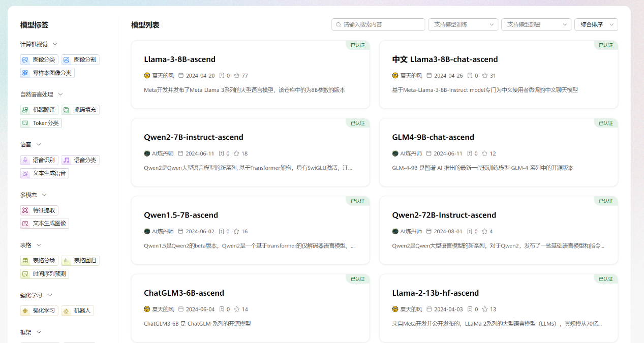644x343 pixels.
Task: Open the Llama-2-13b-hf-ascend model
Action: coord(436,293)
